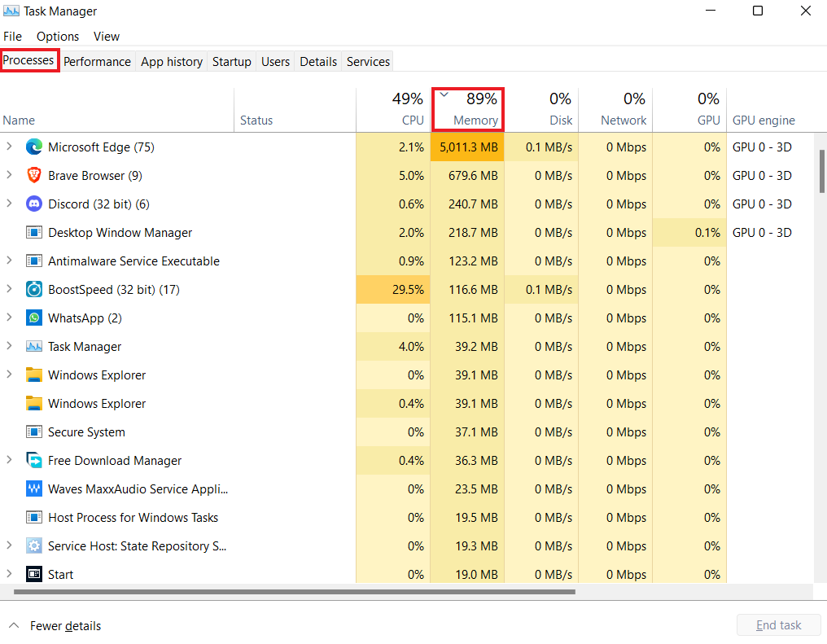Select the WhatsApp green icon
Viewport: 827px width, 644px height.
(33, 318)
